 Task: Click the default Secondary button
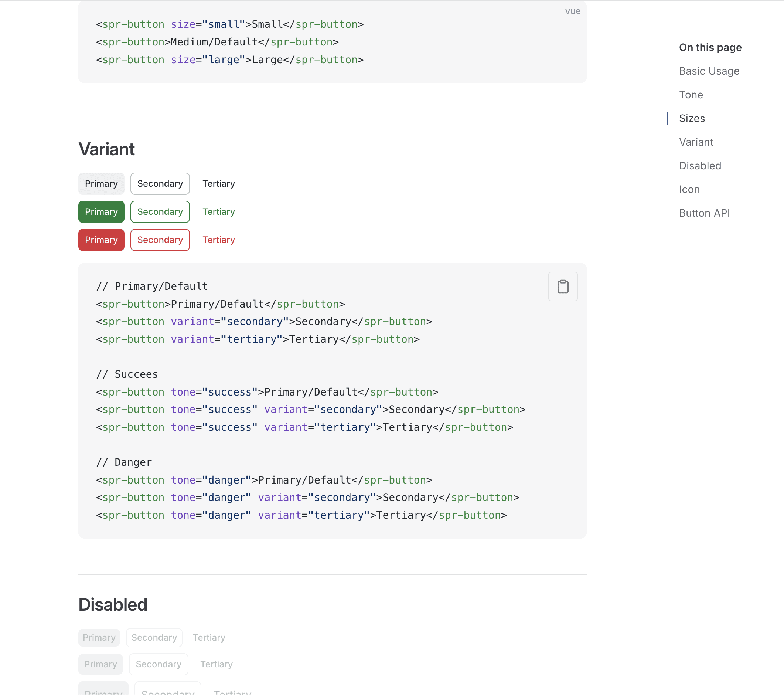pos(160,183)
